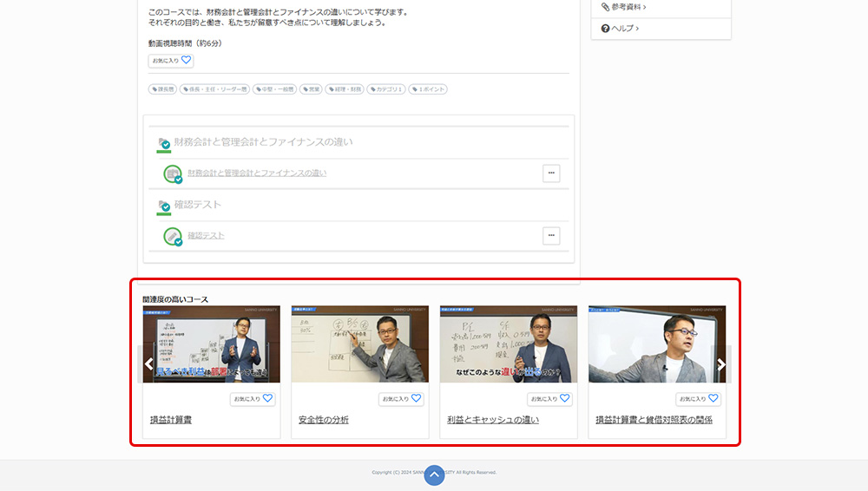Click the question mark help icon
The width and height of the screenshot is (868, 491).
pyautogui.click(x=605, y=29)
